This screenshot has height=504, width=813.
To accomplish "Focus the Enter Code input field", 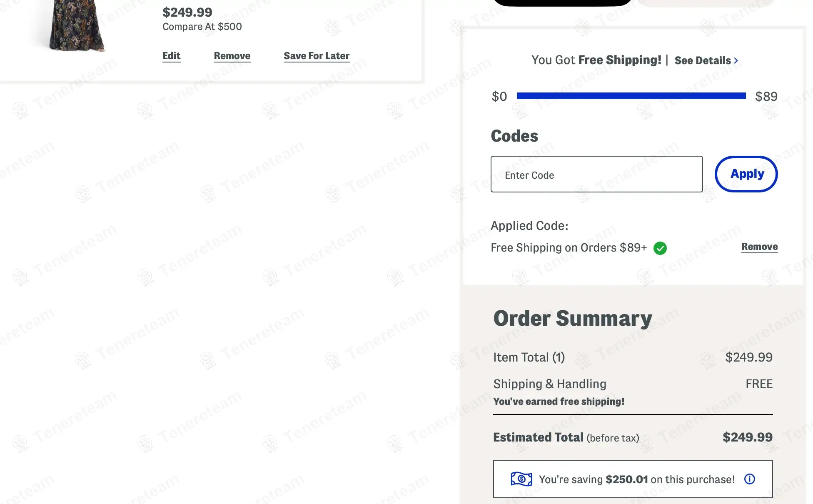I will tap(596, 175).
